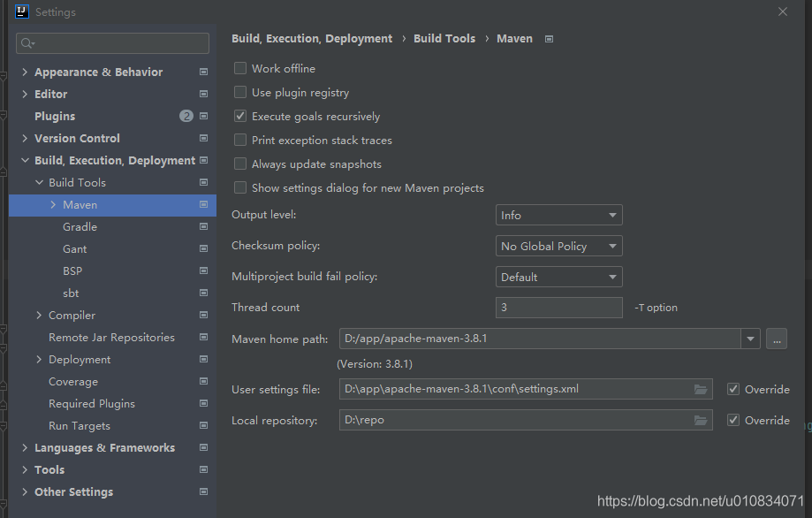Click project-level icon beside Appearance & Behavior
The height and width of the screenshot is (518, 812).
coord(203,72)
